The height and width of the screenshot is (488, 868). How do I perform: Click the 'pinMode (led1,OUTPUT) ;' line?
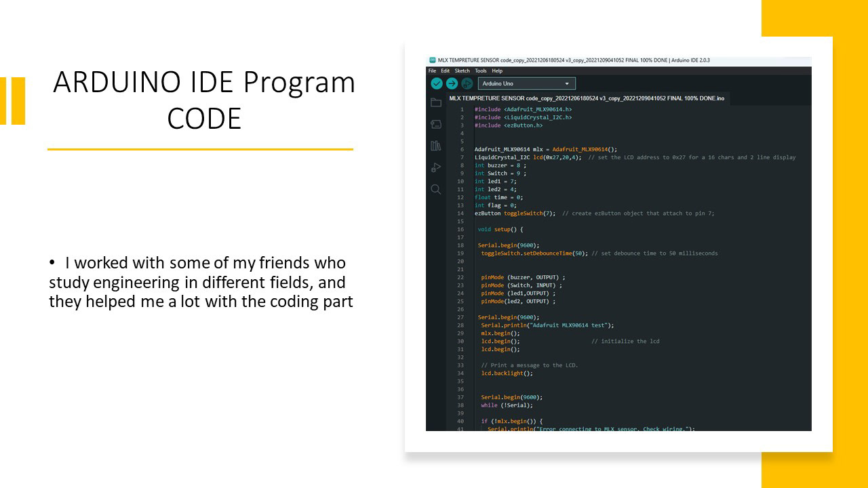(518, 293)
